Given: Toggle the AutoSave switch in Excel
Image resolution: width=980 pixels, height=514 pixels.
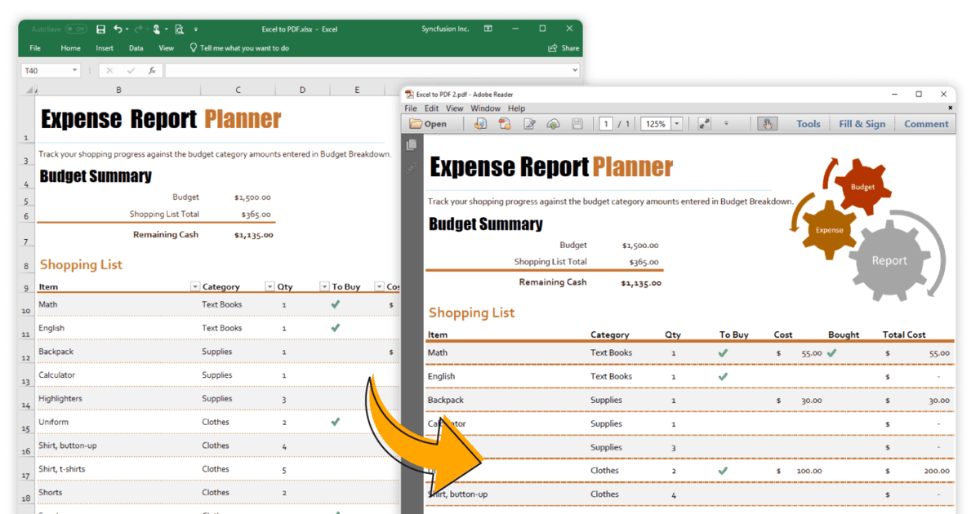Looking at the screenshot, I should click(x=75, y=29).
